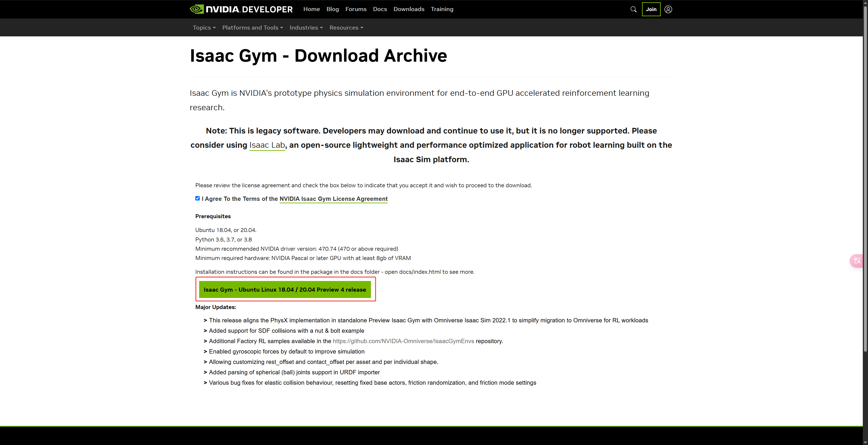868x445 pixels.
Task: Click the 'Added support for SDF collisions' item
Action: [286, 330]
